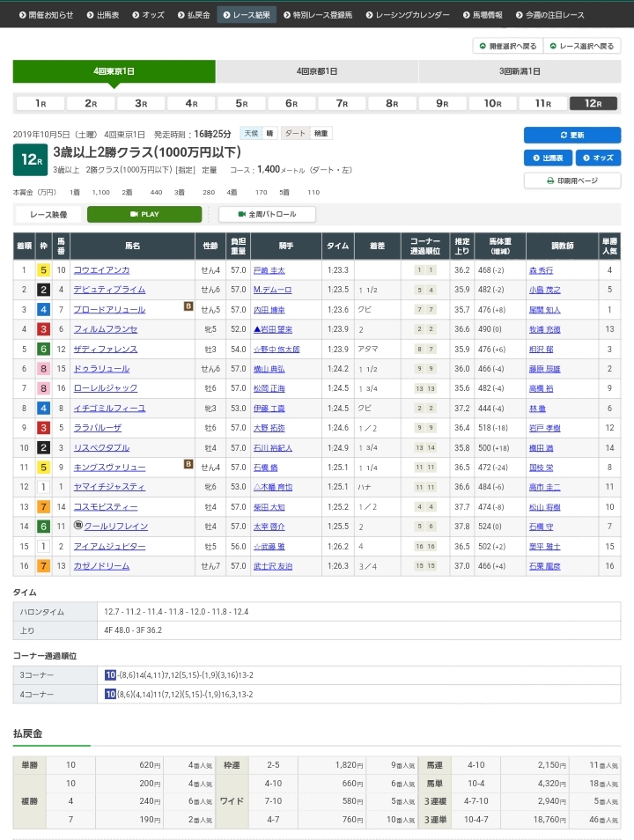Click highlighted 10 in 3コーナー order
Screen dimensions: 634x840
point(110,675)
